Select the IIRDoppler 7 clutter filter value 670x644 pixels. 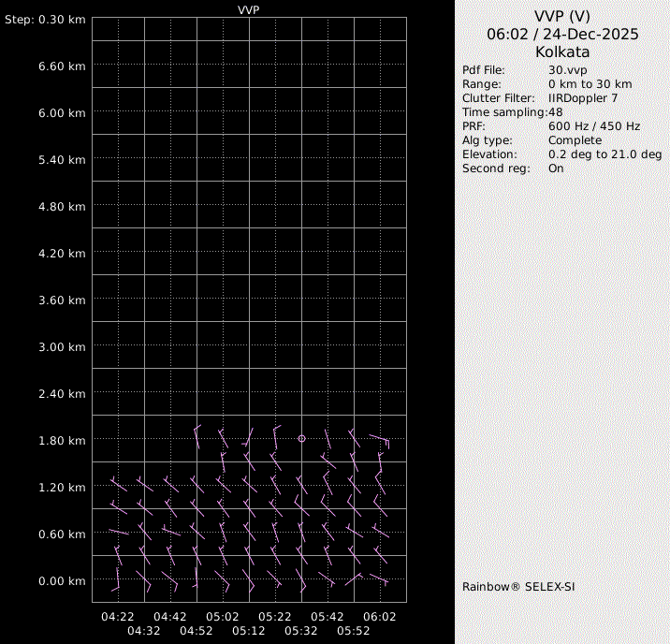(582, 98)
